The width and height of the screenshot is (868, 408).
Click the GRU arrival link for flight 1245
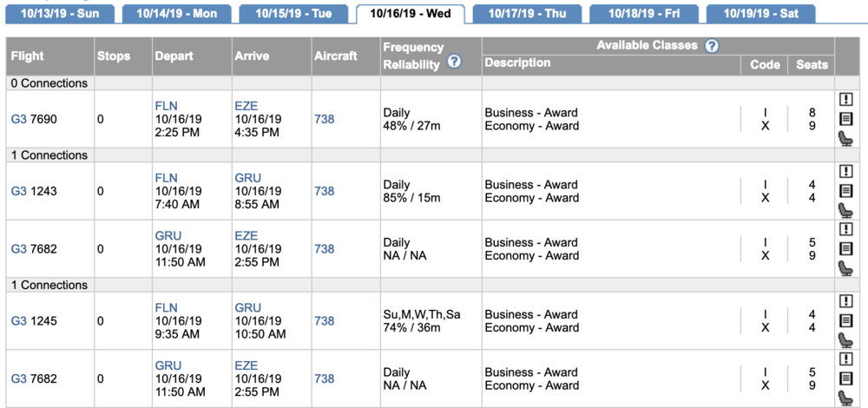click(247, 307)
